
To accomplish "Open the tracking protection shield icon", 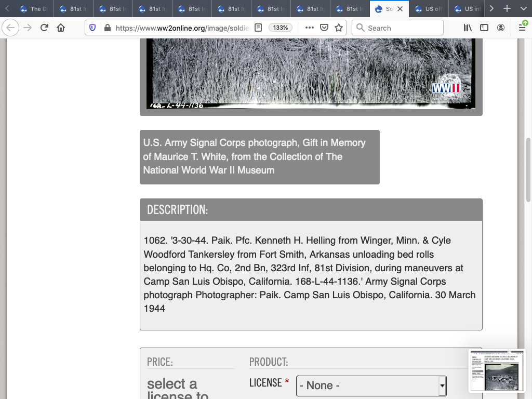I will [x=92, y=28].
